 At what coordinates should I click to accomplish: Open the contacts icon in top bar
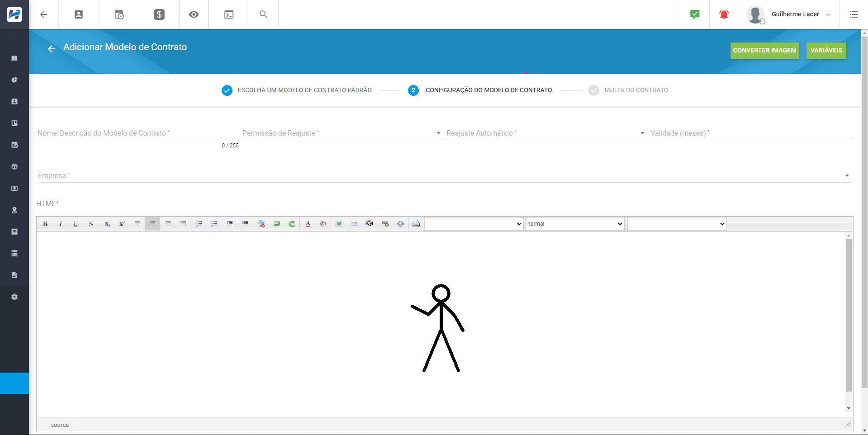click(79, 14)
